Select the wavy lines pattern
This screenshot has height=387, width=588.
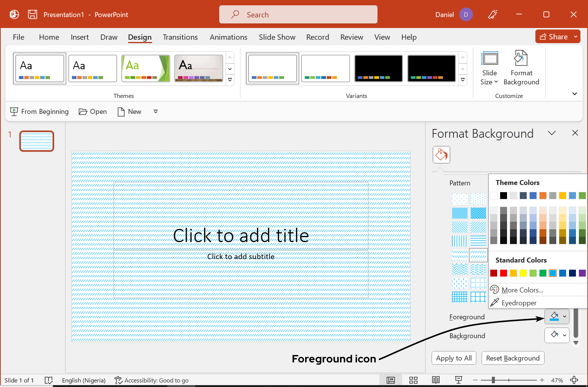point(460,269)
